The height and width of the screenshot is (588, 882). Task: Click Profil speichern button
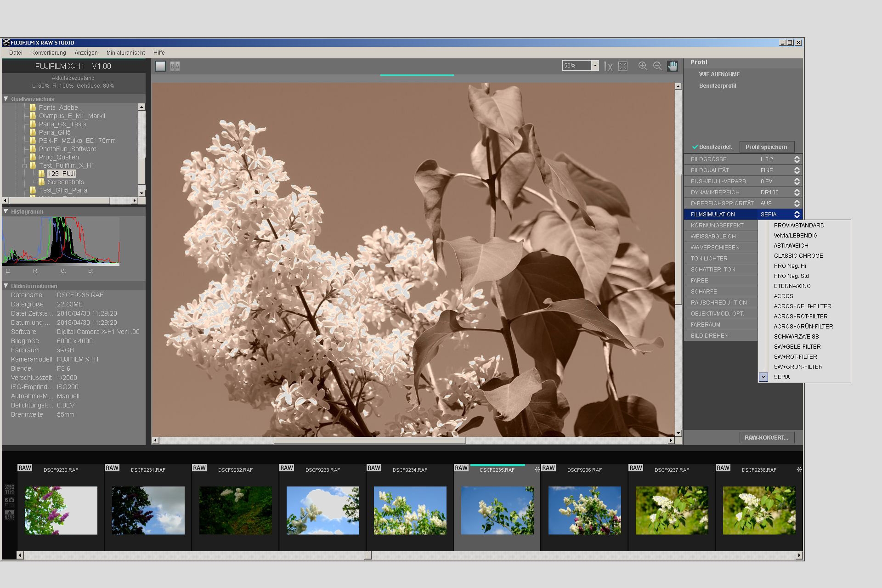(x=766, y=147)
